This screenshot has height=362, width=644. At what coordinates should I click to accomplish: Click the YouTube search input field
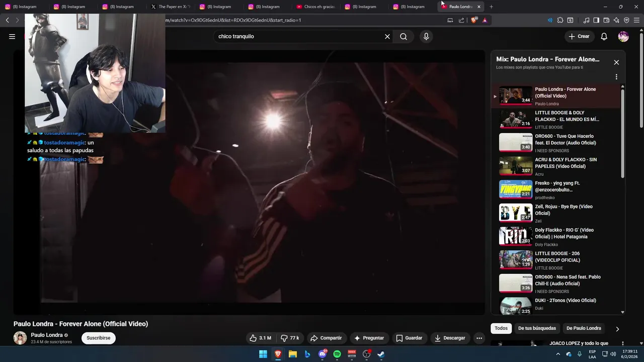(299, 36)
